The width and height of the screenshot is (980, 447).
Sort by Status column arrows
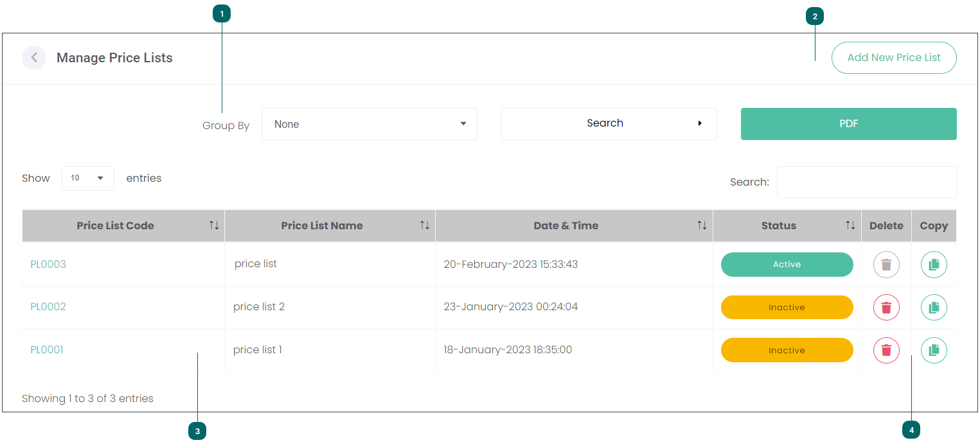tap(851, 225)
